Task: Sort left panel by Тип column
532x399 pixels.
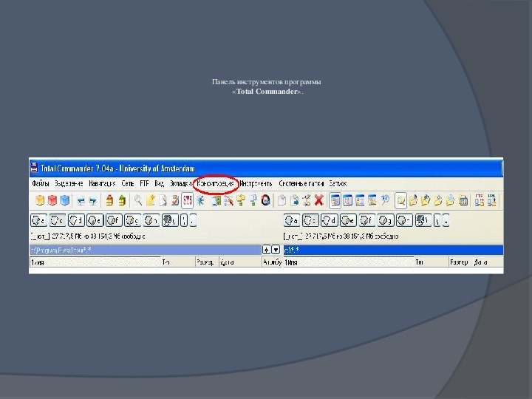Action: 178,262
